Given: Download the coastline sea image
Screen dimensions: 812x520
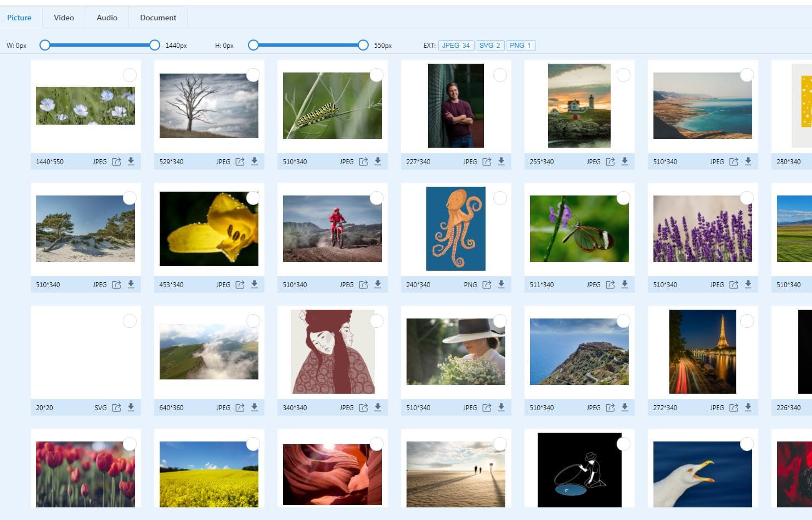Looking at the screenshot, I should click(x=748, y=161).
